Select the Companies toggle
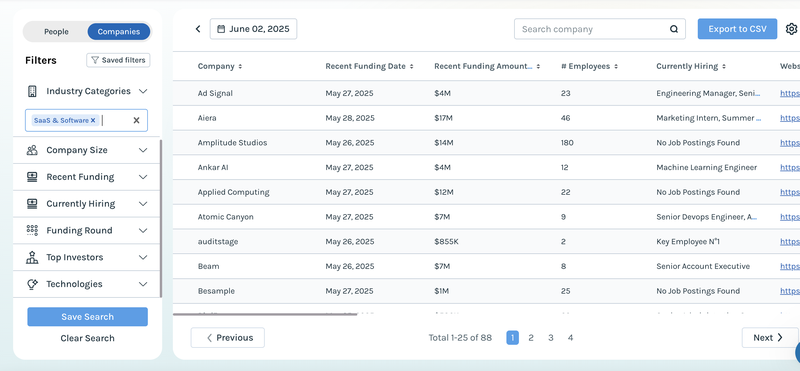Image resolution: width=800 pixels, height=371 pixels. coord(119,32)
